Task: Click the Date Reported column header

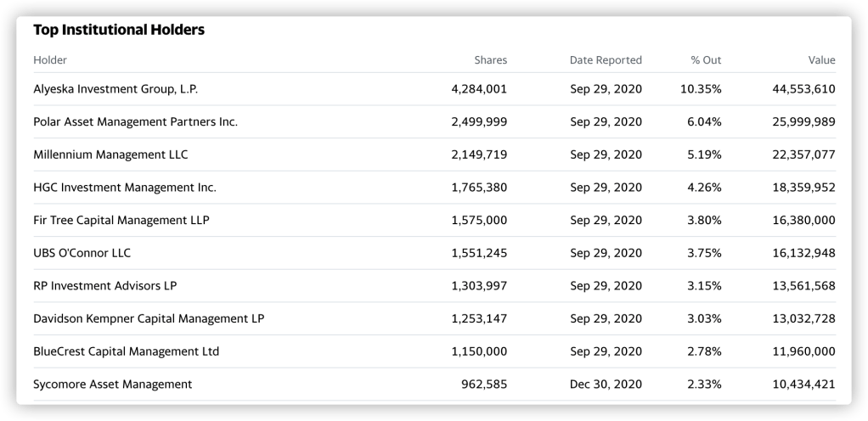Action: (606, 60)
